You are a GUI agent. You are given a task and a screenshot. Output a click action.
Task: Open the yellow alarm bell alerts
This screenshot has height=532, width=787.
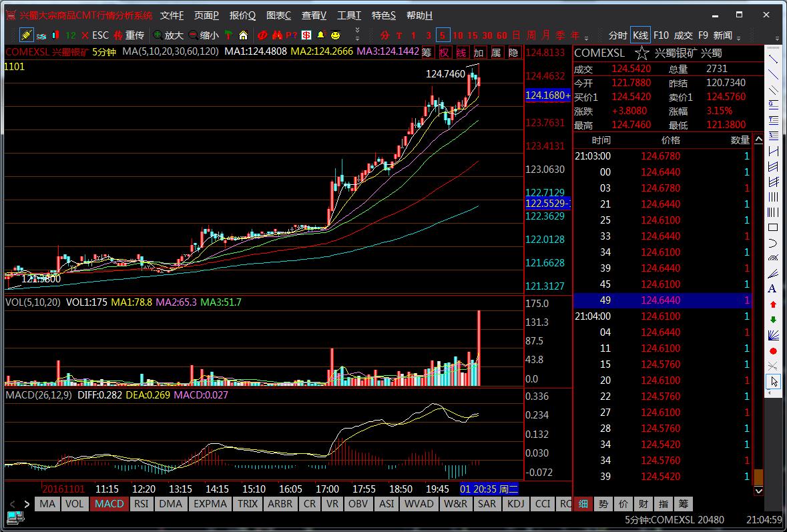(x=320, y=35)
